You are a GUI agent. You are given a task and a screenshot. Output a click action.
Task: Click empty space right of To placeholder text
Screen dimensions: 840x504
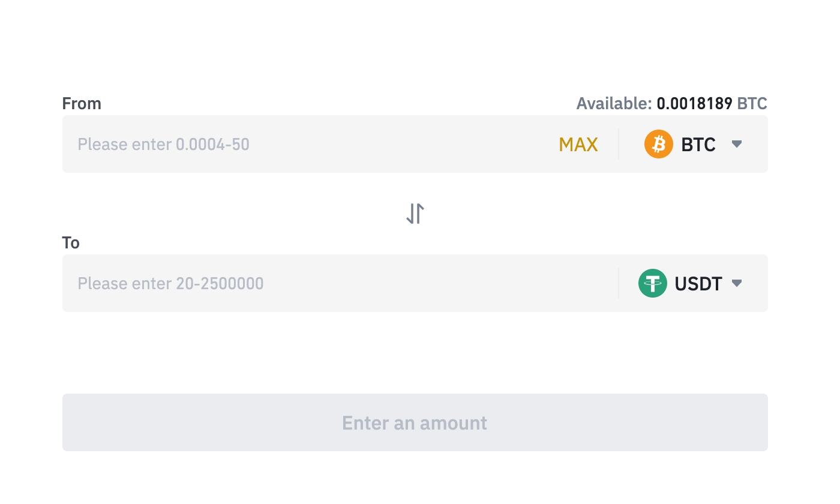pyautogui.click(x=438, y=283)
